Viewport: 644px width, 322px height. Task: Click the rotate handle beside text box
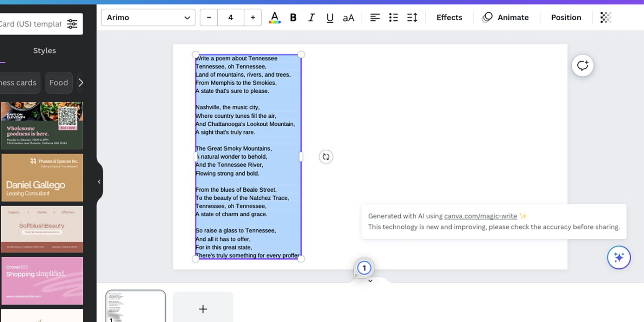coord(326,157)
